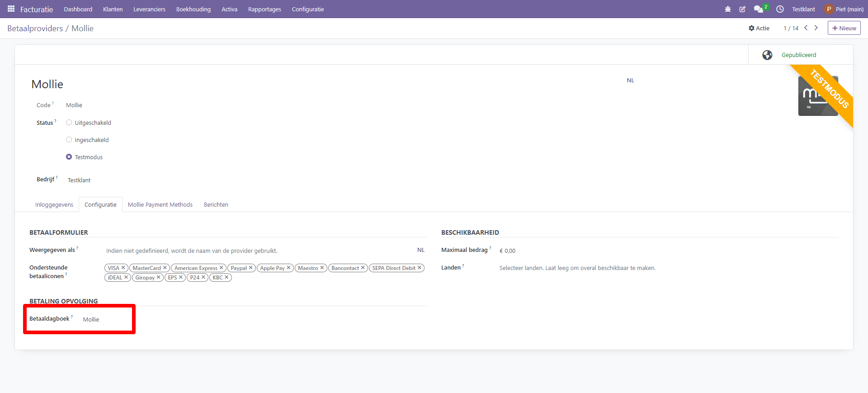The image size is (868, 393).
Task: Open the Landen countries selector
Action: (x=577, y=268)
